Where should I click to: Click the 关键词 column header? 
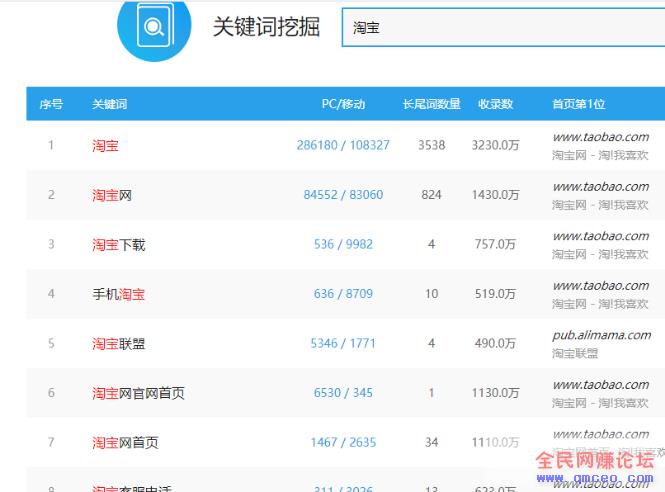coord(109,104)
